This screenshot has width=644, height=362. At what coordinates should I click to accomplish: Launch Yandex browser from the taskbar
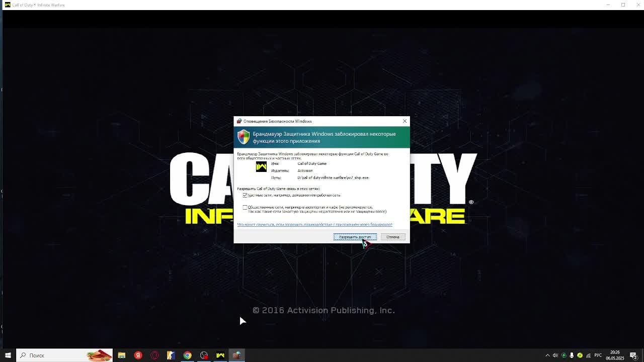click(138, 355)
